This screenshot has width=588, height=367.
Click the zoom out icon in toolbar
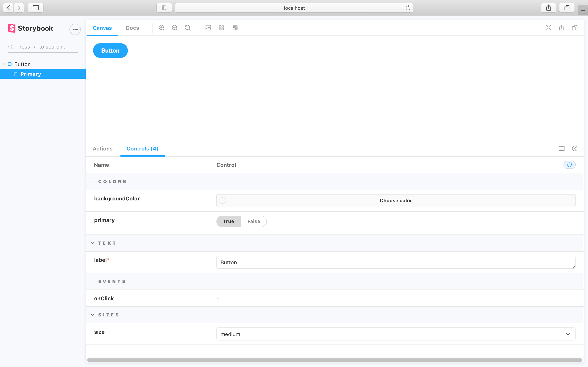coord(175,28)
